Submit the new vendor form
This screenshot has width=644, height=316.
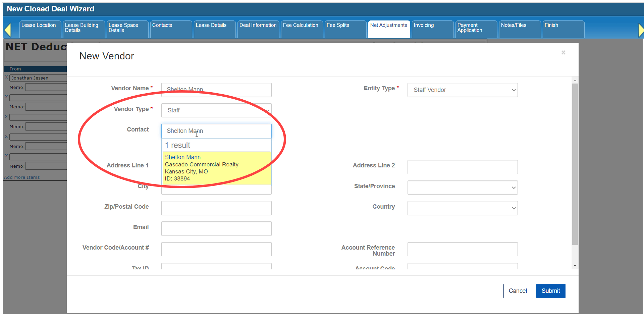[x=550, y=291]
